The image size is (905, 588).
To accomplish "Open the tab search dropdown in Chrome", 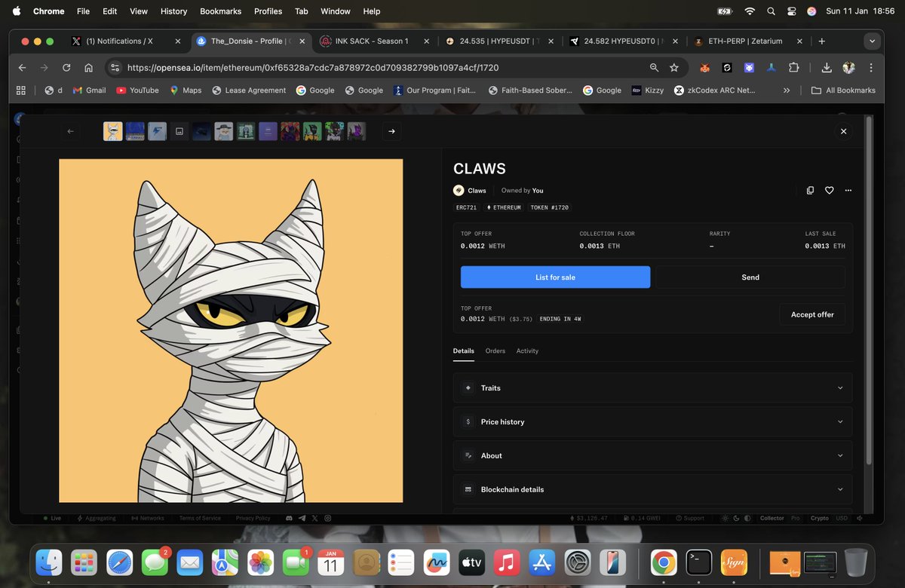I will tap(873, 41).
